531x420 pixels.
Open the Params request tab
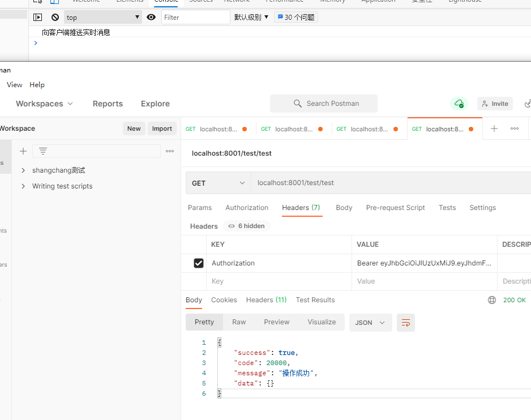click(x=200, y=208)
